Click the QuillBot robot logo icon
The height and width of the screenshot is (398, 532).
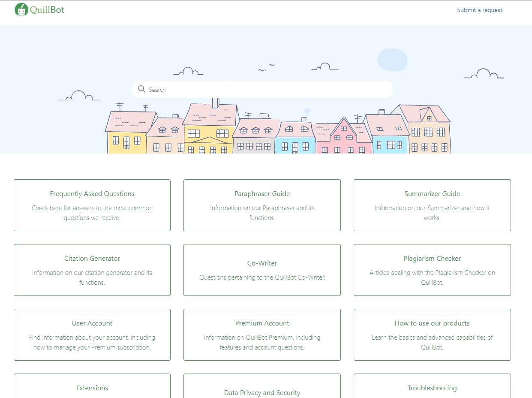(x=21, y=9)
